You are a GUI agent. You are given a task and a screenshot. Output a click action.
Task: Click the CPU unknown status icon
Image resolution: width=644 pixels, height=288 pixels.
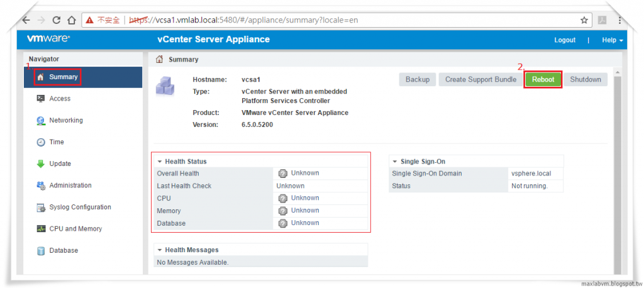point(282,199)
